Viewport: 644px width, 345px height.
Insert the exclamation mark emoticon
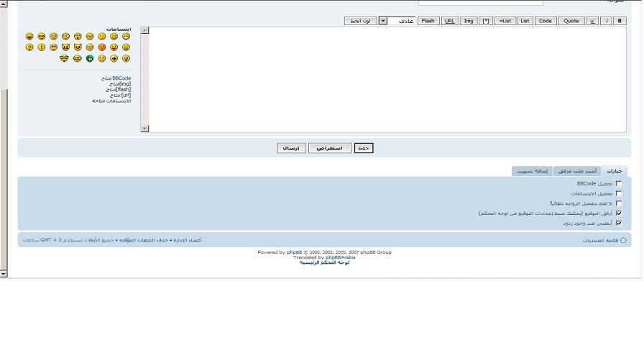(x=42, y=47)
